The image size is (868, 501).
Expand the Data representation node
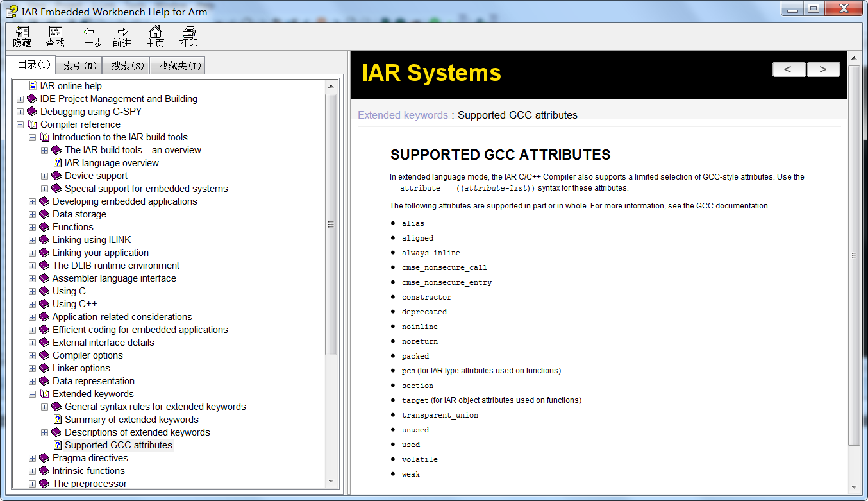32,381
